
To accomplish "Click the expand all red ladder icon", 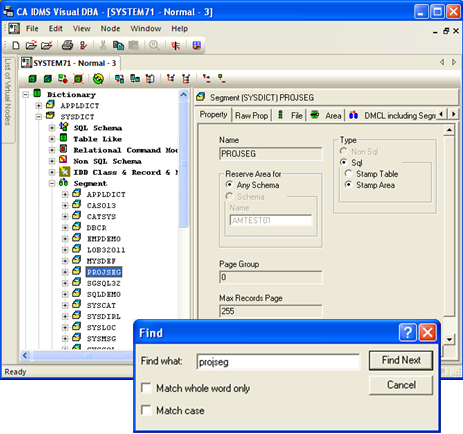I will coord(186,79).
